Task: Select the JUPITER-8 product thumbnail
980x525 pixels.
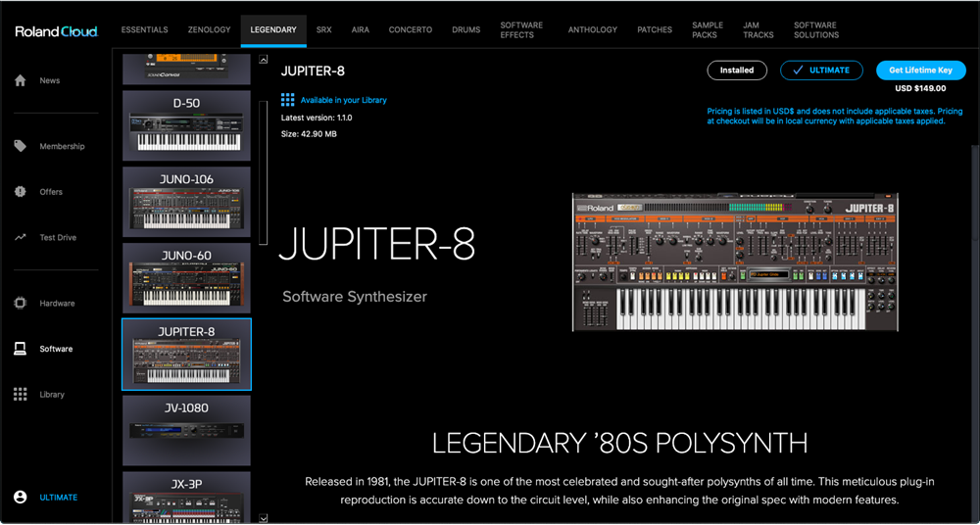Action: pyautogui.click(x=186, y=355)
